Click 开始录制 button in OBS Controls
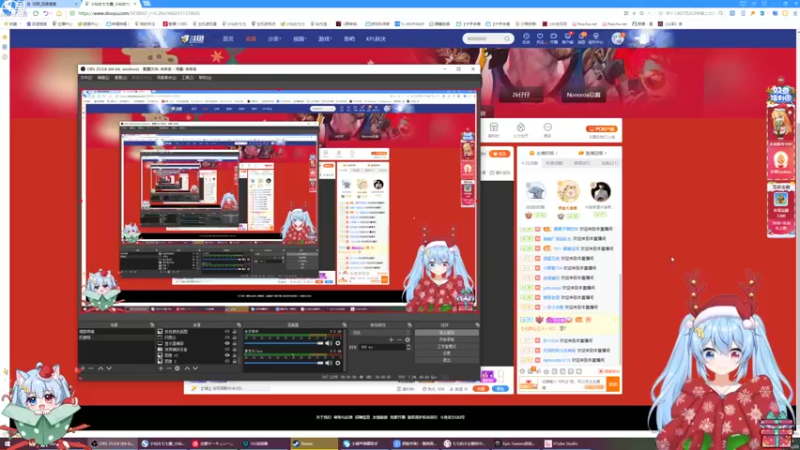This screenshot has width=800, height=450. point(446,339)
